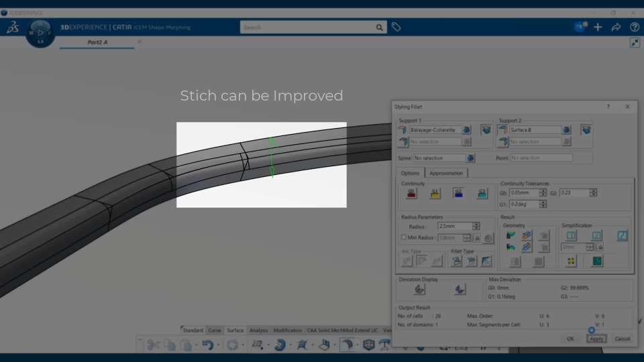This screenshot has height=362, width=644.
Task: Select G1 continuity yellow button
Action: coord(435,193)
